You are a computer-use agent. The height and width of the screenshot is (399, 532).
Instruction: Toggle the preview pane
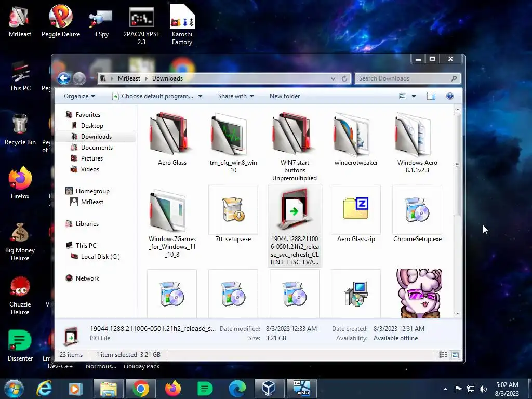(431, 96)
